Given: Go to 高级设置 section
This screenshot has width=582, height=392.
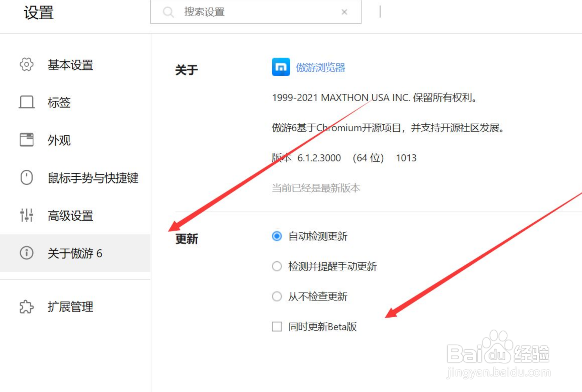Looking at the screenshot, I should click(x=70, y=216).
